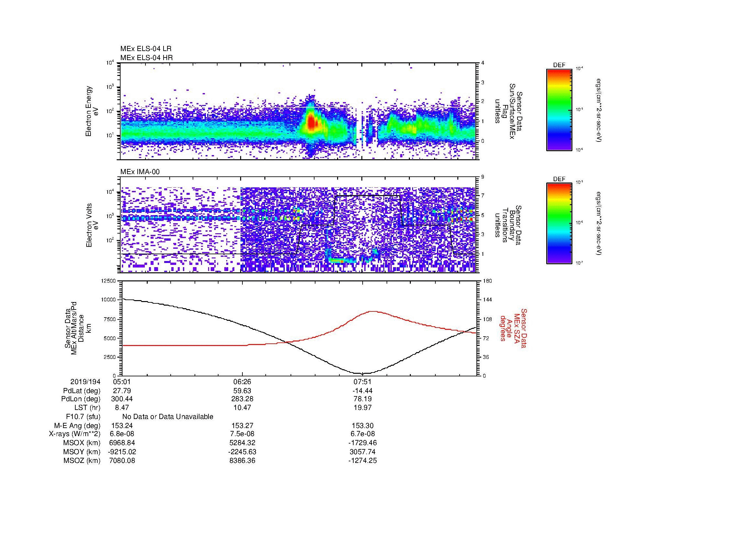The image size is (756, 534).
Task: Select the 'MEx IMA-00' panel title
Action: (140, 172)
